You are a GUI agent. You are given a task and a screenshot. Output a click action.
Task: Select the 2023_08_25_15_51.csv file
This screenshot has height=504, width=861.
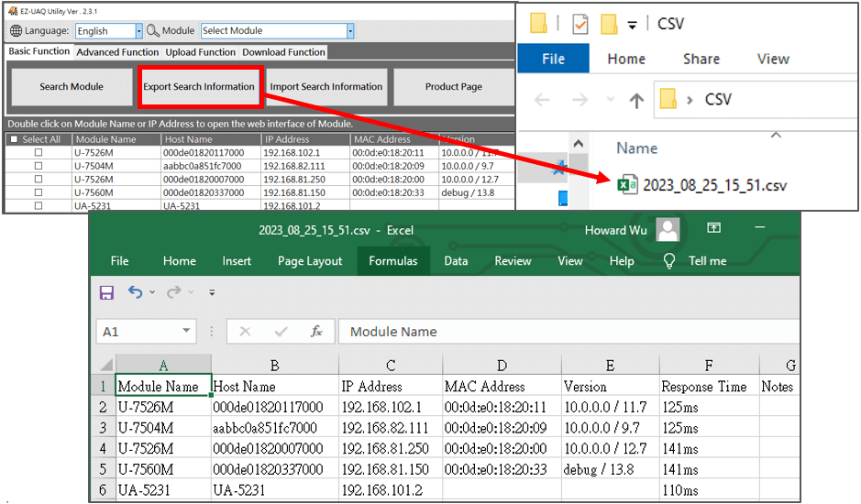[x=703, y=185]
